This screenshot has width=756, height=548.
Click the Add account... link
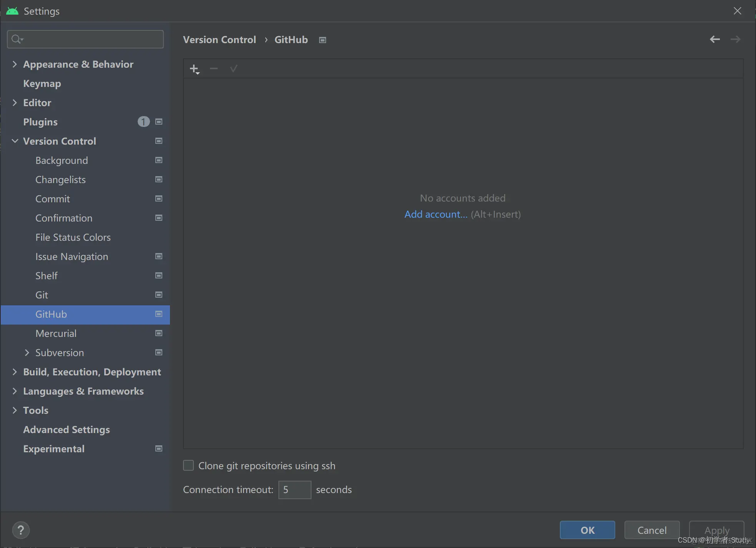(436, 214)
